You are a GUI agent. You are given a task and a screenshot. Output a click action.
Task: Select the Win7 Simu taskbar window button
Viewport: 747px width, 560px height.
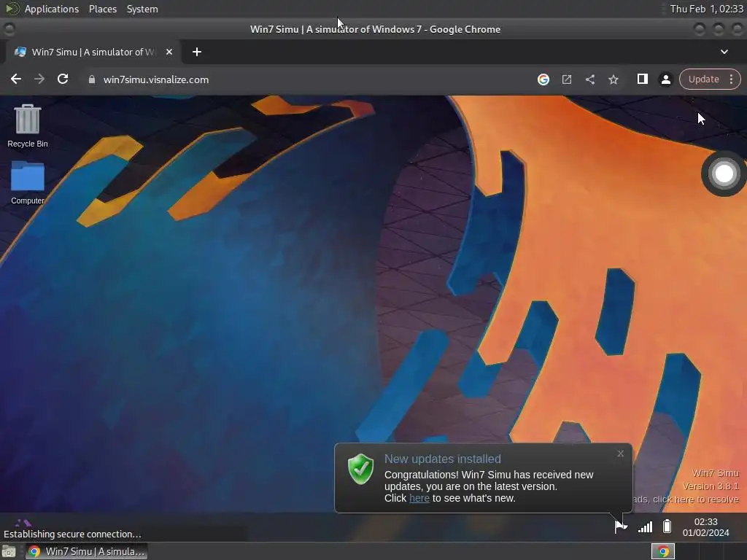[x=87, y=551]
